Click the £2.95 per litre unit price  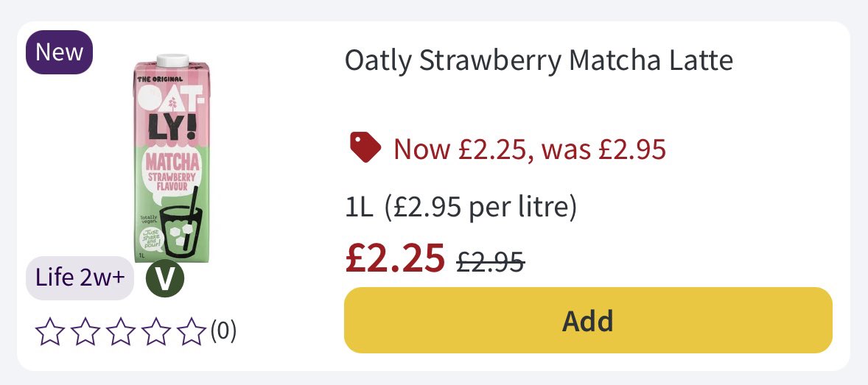click(x=480, y=208)
